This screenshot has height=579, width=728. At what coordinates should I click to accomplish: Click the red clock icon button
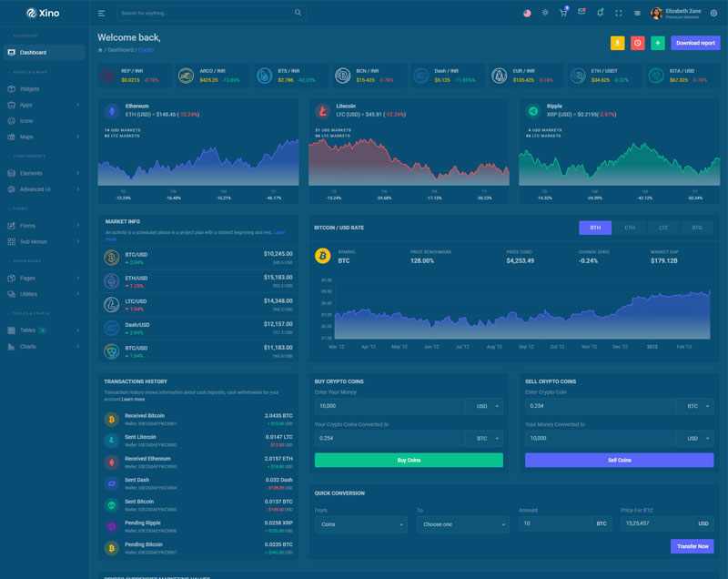coord(638,43)
